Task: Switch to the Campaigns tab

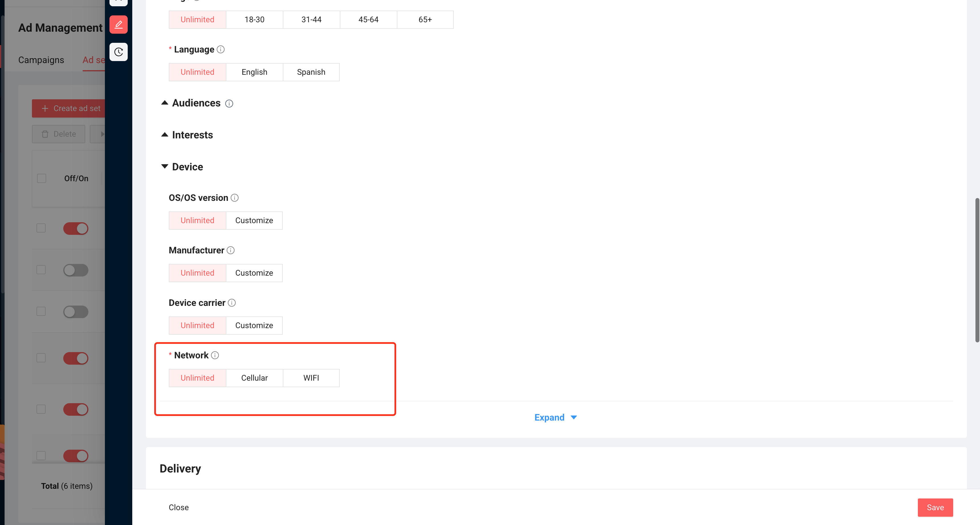Action: coord(41,60)
